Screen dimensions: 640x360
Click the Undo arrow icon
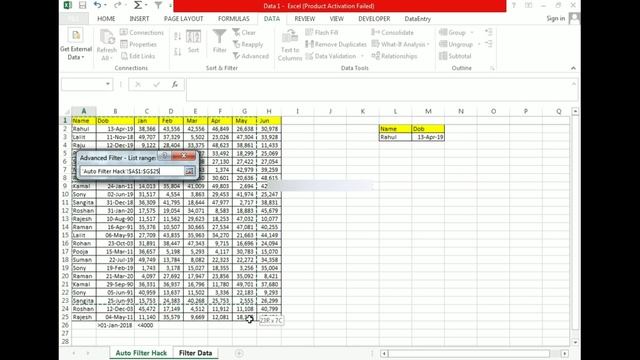click(x=98, y=5)
